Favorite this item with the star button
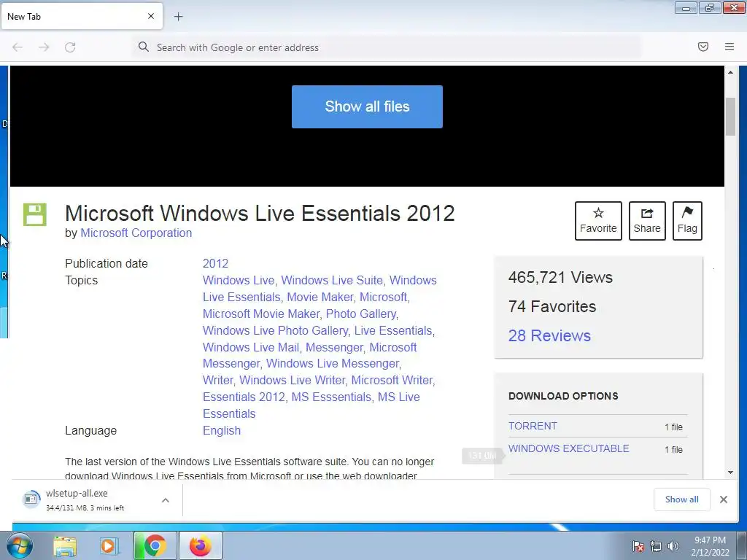This screenshot has height=560, width=747. tap(598, 221)
